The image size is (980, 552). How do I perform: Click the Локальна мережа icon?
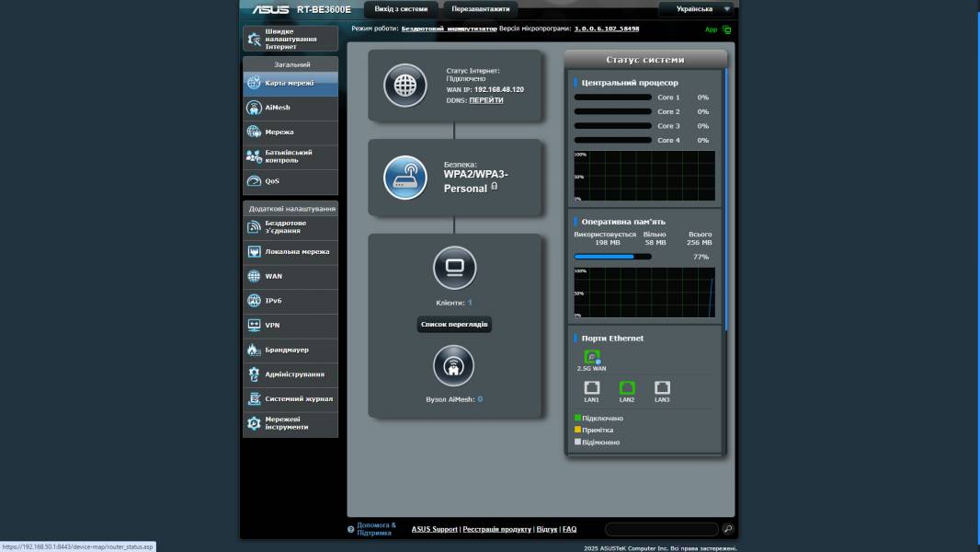pyautogui.click(x=254, y=251)
